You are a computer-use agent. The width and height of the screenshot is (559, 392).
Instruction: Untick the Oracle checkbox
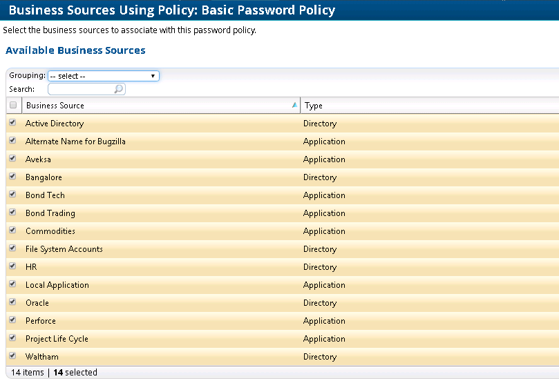12,302
